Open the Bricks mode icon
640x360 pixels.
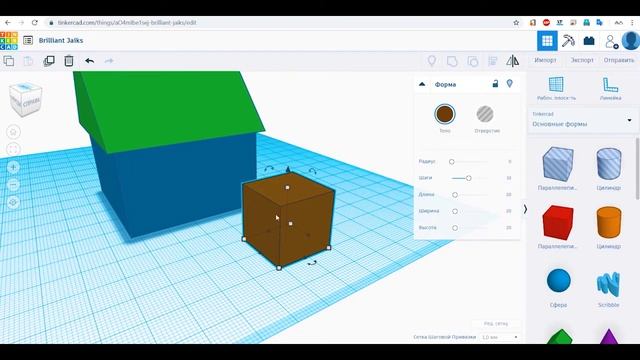[x=589, y=40]
